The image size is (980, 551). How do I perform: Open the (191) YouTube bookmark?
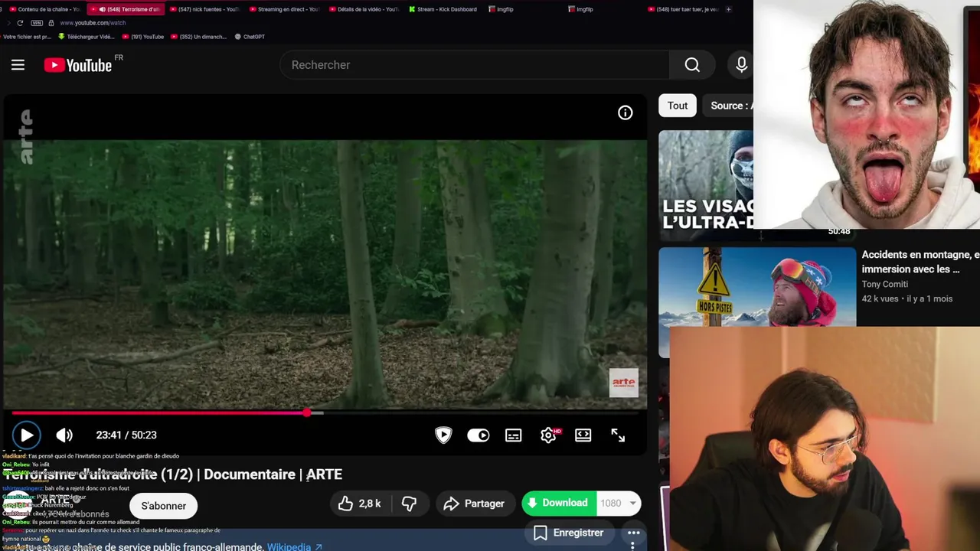point(142,37)
